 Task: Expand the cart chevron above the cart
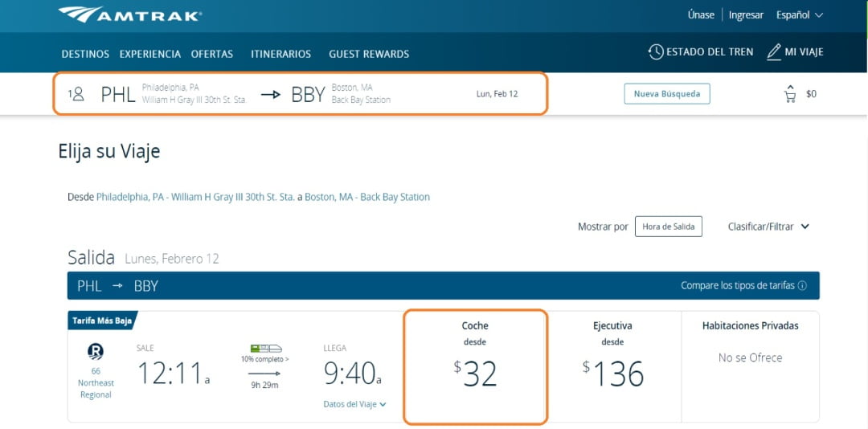[x=790, y=86]
